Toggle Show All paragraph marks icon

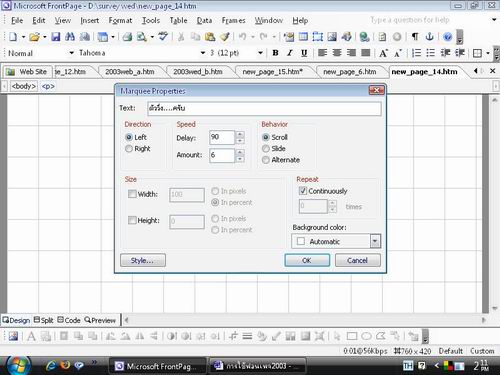pyautogui.click(x=415, y=37)
